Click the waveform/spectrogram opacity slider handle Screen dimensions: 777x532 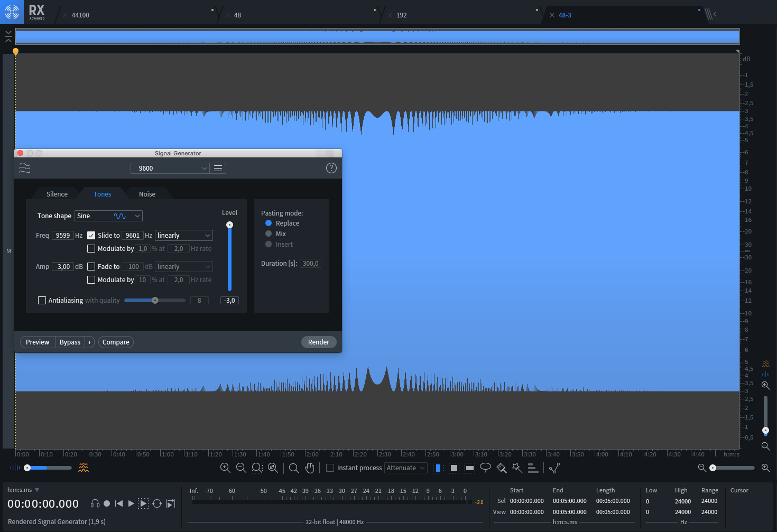pos(27,468)
